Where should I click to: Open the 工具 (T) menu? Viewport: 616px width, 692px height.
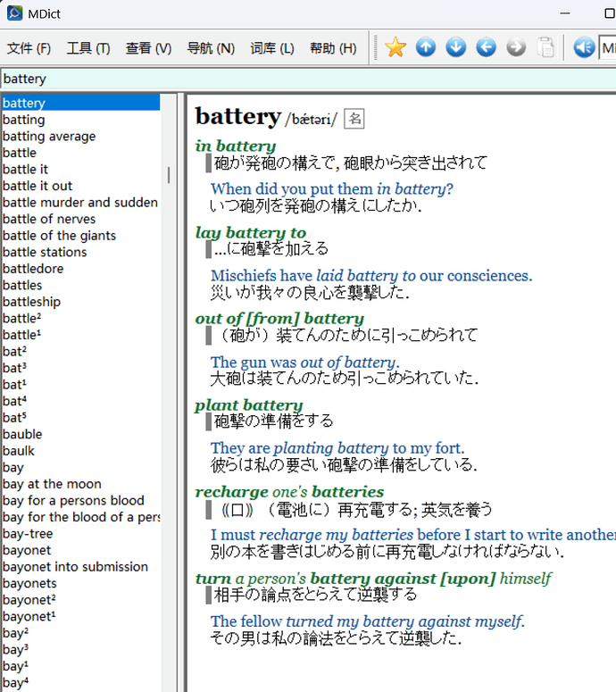[88, 48]
